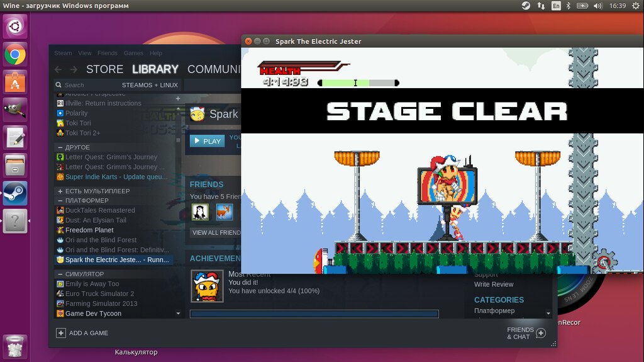
Task: Click the Steam library search magnifier icon
Action: (x=58, y=85)
